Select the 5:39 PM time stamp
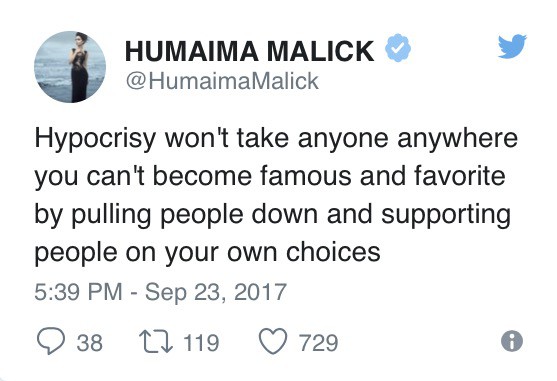557x381 pixels. (x=79, y=292)
